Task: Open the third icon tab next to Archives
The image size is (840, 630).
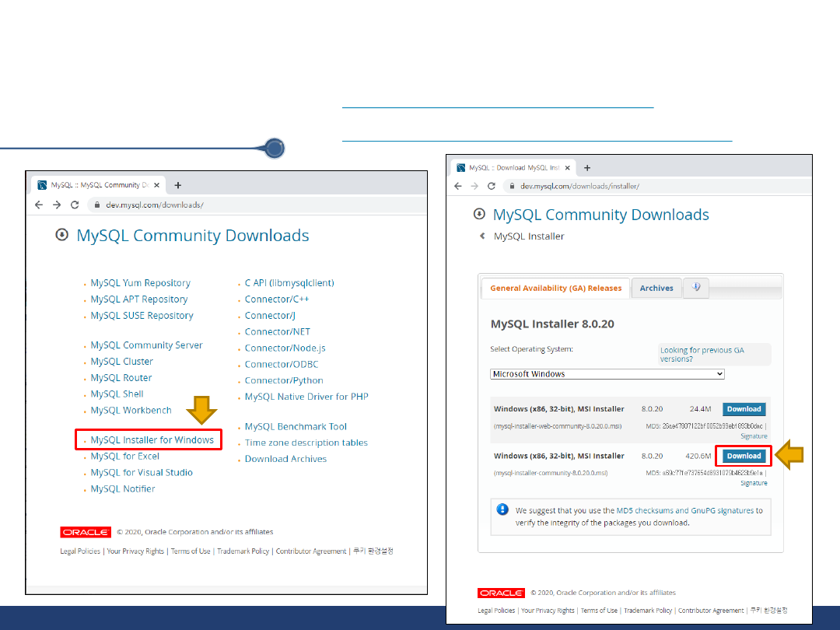Action: pos(696,288)
